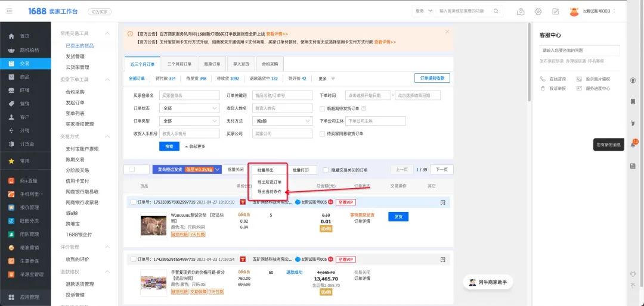Go to 下一页 of orders

(441, 170)
